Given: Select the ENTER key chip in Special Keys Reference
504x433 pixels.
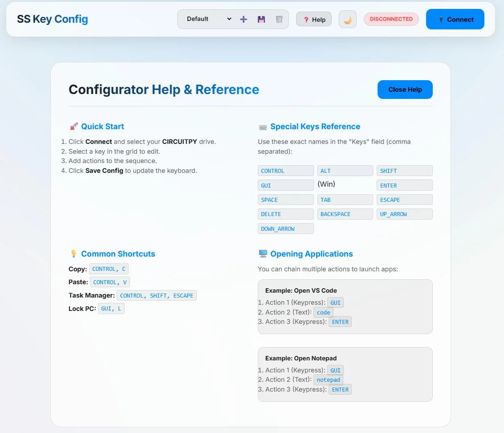Looking at the screenshot, I should point(404,185).
